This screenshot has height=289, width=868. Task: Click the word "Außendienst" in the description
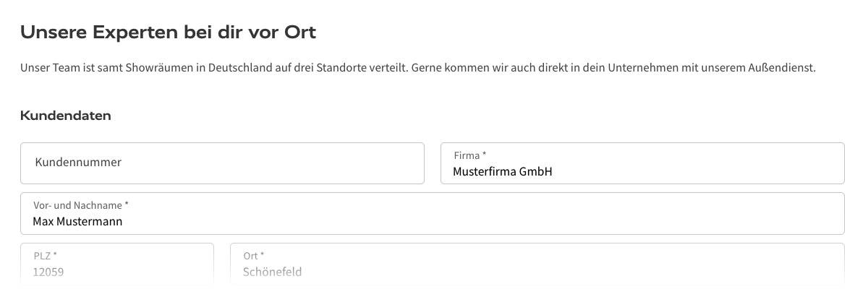(x=783, y=68)
